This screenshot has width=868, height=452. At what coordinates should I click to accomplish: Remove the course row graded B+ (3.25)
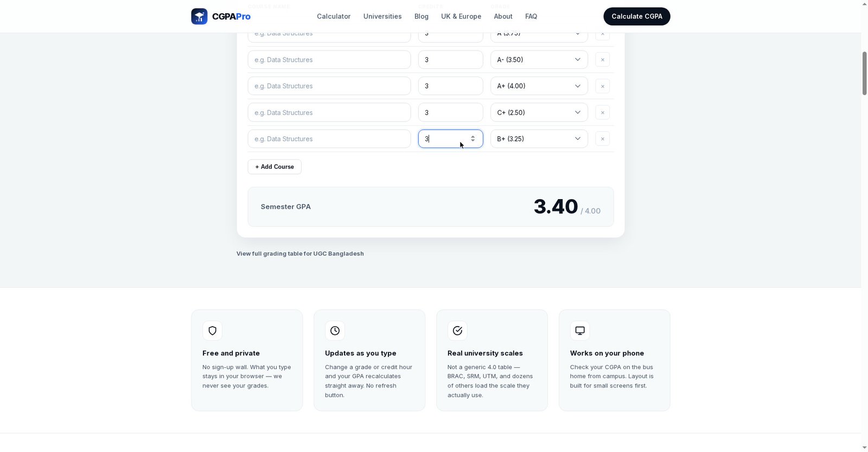click(x=602, y=139)
